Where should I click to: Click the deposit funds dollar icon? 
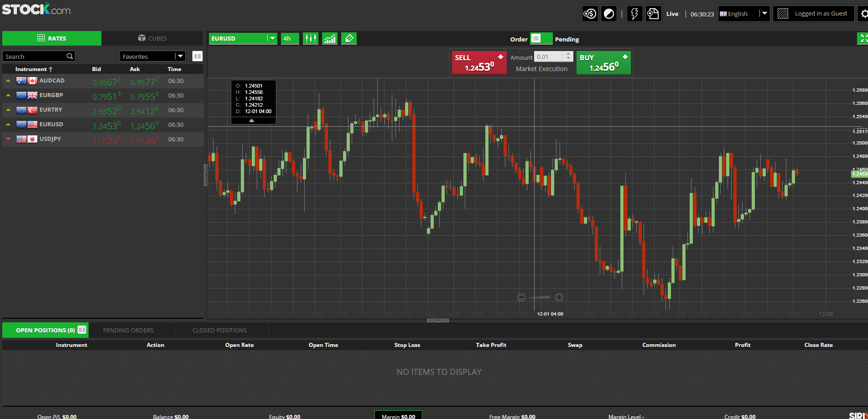[x=590, y=13]
